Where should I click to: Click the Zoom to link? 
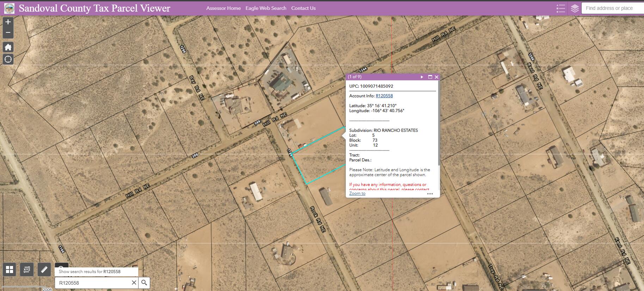tap(357, 193)
